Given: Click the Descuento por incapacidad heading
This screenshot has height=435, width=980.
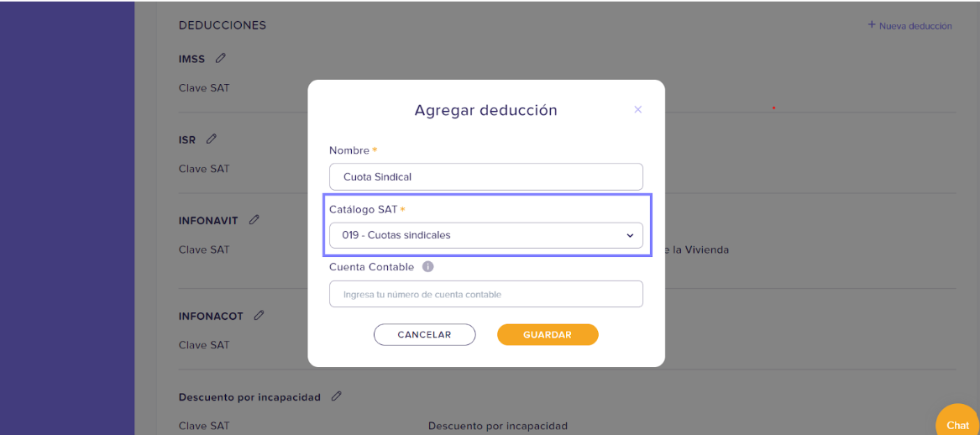Looking at the screenshot, I should (249, 397).
